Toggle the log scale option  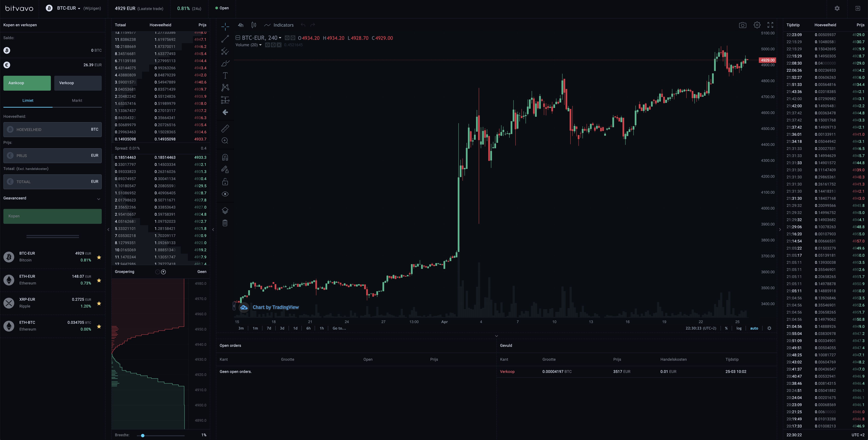[x=739, y=328]
